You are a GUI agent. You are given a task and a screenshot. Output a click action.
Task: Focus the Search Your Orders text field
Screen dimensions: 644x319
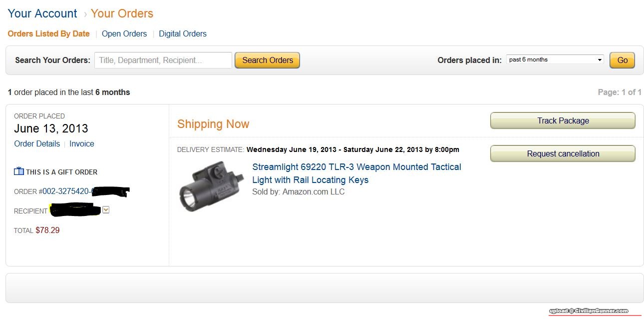(x=163, y=60)
